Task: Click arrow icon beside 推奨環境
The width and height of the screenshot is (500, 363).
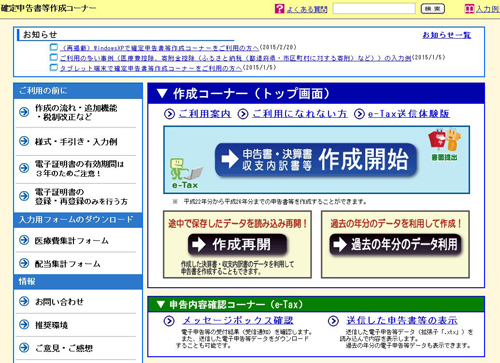Action: point(24,324)
